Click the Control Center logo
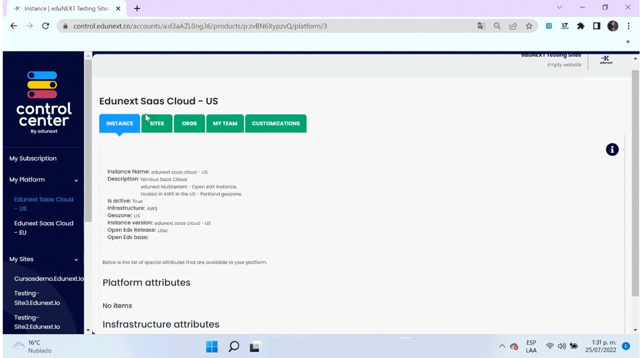This screenshot has width=644, height=358. click(x=44, y=102)
